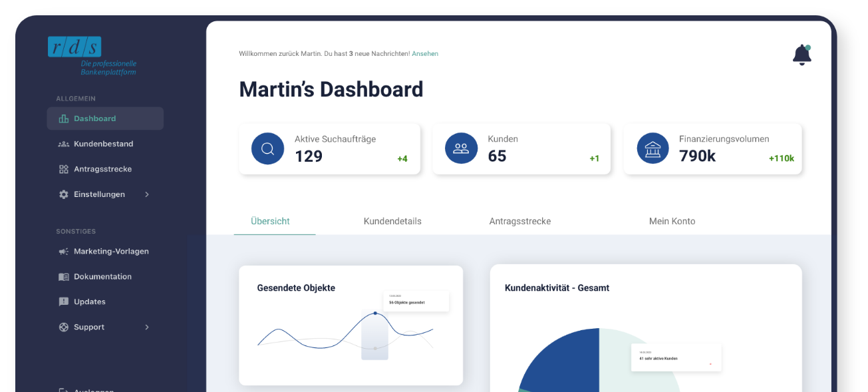Click the Updates message icon

[64, 302]
